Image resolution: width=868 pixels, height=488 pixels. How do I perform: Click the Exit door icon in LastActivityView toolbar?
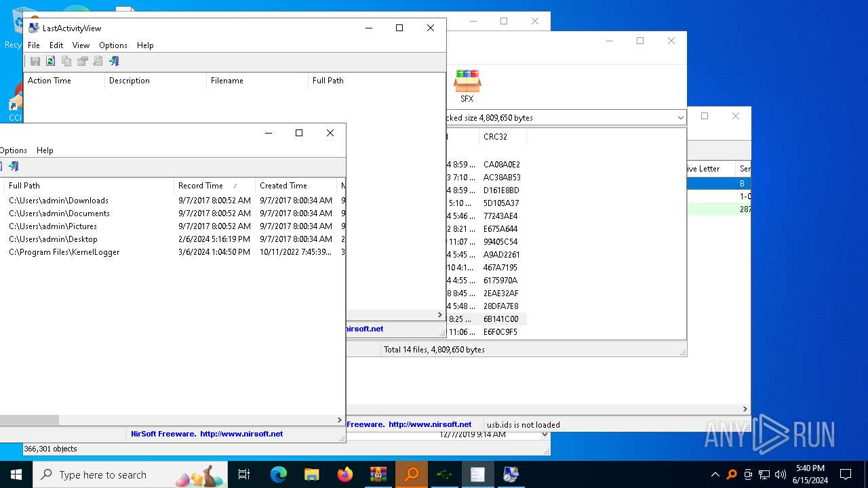(x=114, y=61)
